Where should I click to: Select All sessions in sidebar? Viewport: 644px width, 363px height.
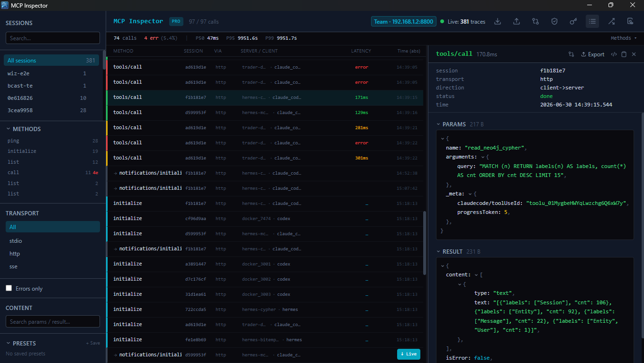point(51,61)
